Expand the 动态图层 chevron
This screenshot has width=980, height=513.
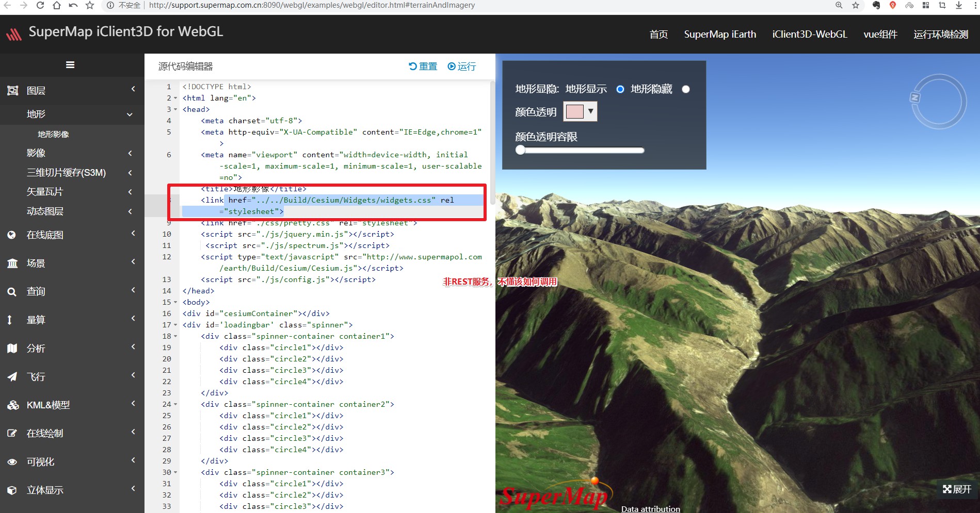[130, 211]
